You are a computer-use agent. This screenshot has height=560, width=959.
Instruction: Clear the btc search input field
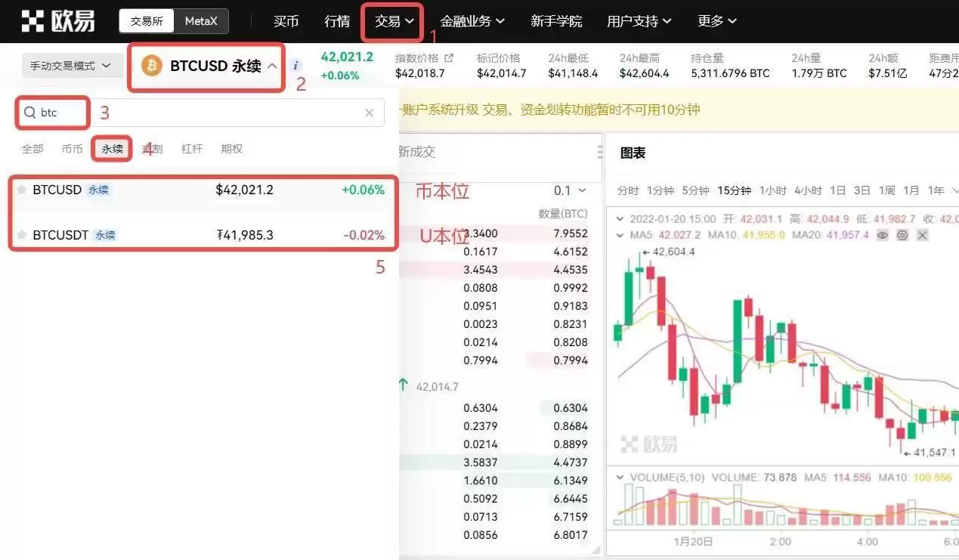tap(369, 113)
